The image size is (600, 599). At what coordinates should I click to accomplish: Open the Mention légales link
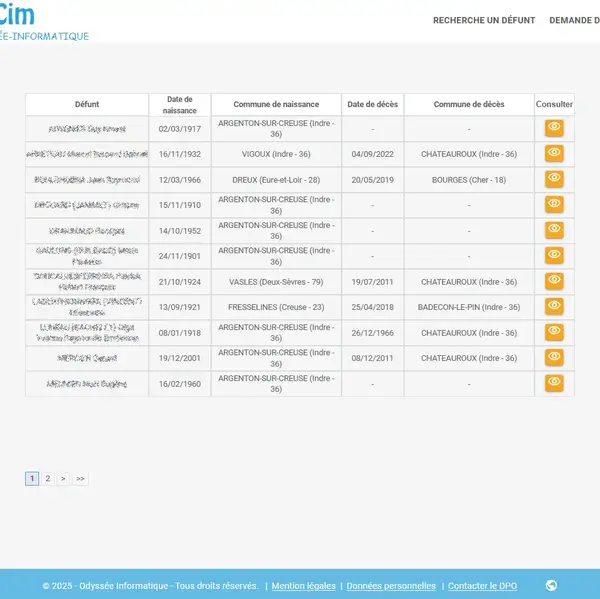pyautogui.click(x=304, y=586)
